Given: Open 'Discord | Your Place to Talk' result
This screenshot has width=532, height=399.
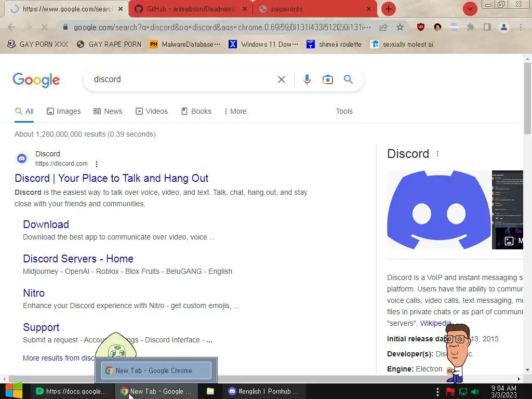Looking at the screenshot, I should [x=111, y=178].
